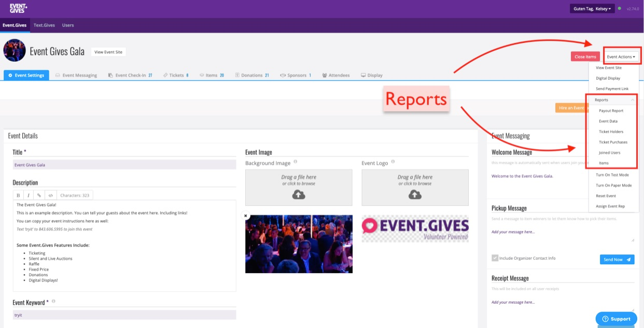The image size is (644, 328).
Task: Click the bold formatting icon in Description
Action: [18, 195]
